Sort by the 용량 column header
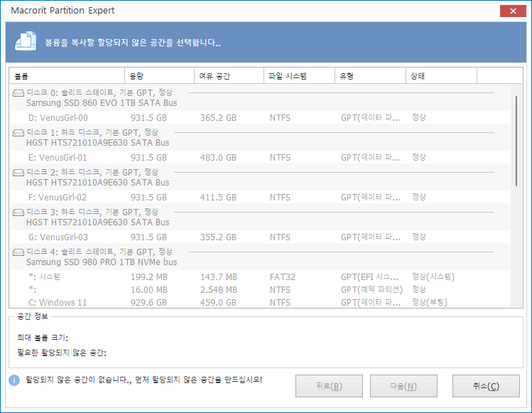Viewport: 532px width, 413px height. click(160, 76)
